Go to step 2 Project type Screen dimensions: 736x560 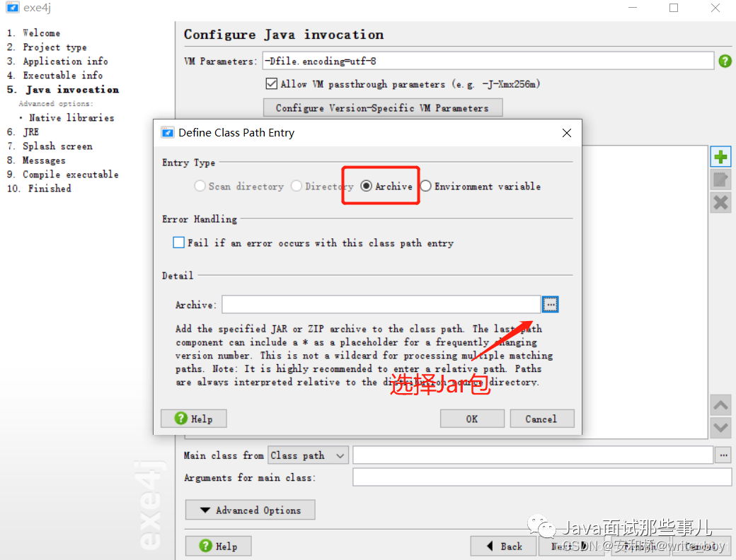47,47
